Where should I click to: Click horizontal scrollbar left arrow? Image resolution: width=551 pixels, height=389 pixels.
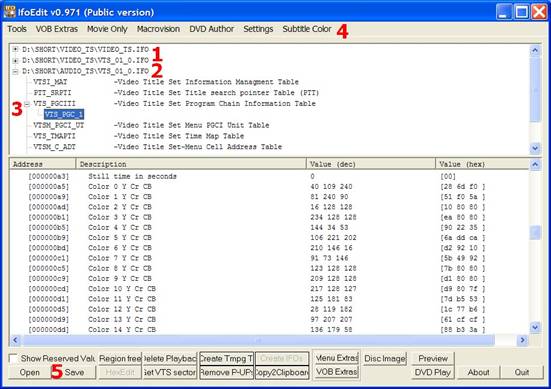pyautogui.click(x=15, y=340)
